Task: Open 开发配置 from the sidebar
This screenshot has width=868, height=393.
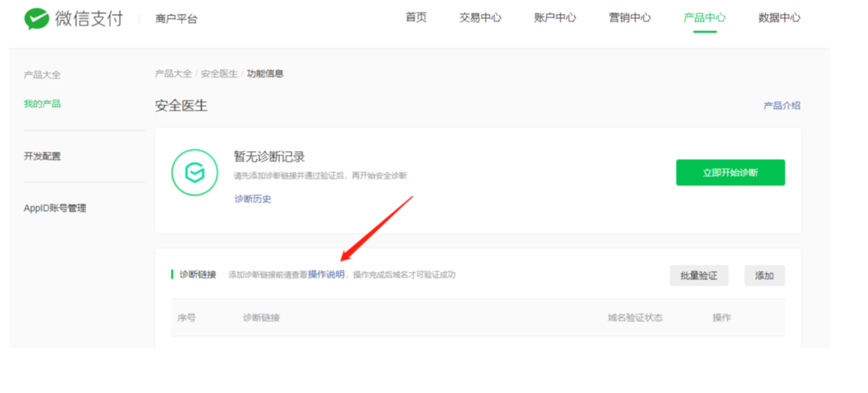Action: point(42,156)
